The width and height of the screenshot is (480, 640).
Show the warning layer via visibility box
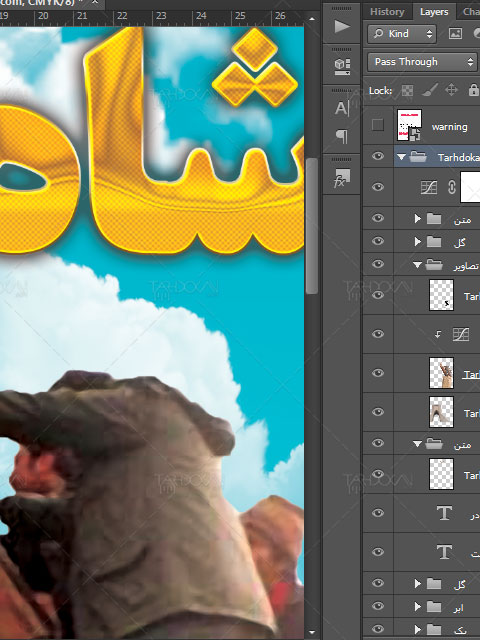[x=378, y=125]
